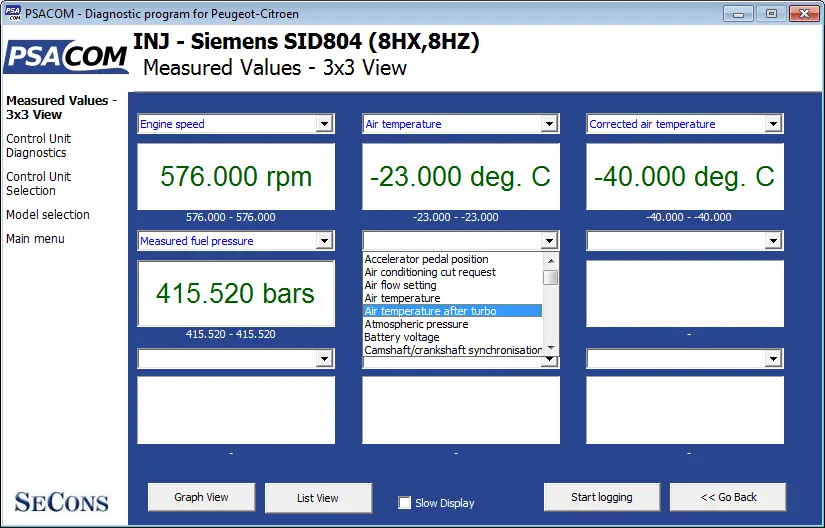Click the dropdown list scrollbar down arrow

tap(551, 348)
